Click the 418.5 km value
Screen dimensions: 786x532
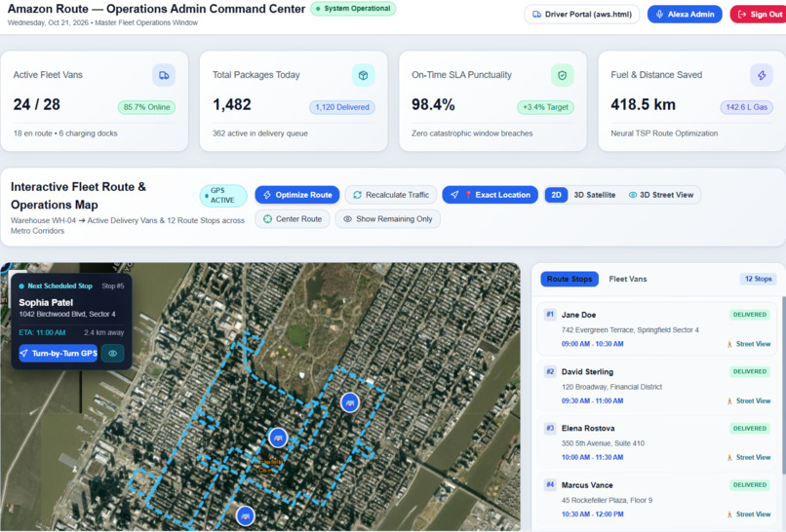(x=644, y=104)
